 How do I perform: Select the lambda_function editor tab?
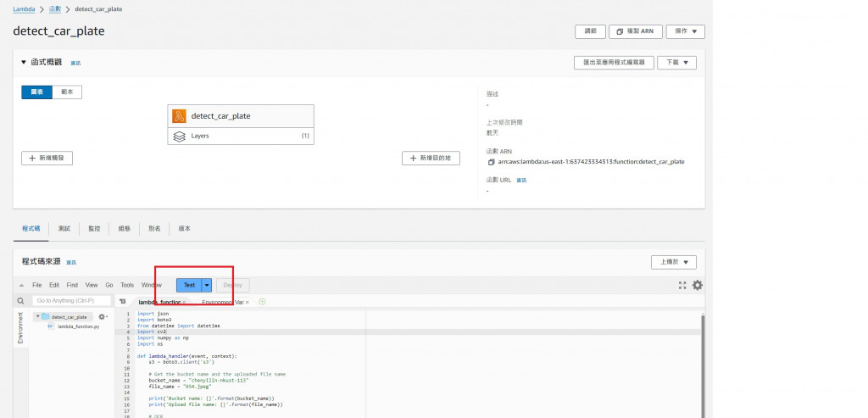pos(159,303)
